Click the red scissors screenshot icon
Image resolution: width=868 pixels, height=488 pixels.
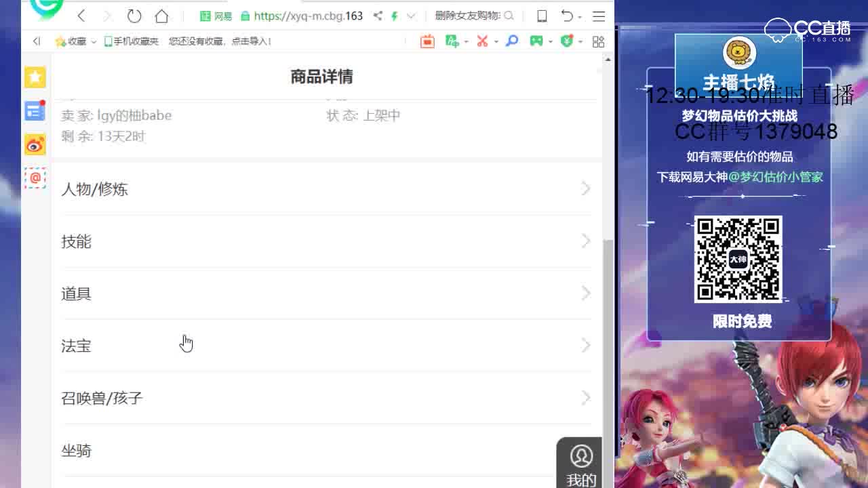(x=482, y=41)
